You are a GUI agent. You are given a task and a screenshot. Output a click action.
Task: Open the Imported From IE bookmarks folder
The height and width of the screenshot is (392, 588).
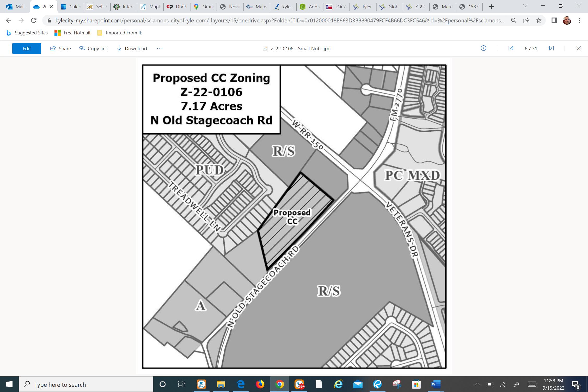120,33
